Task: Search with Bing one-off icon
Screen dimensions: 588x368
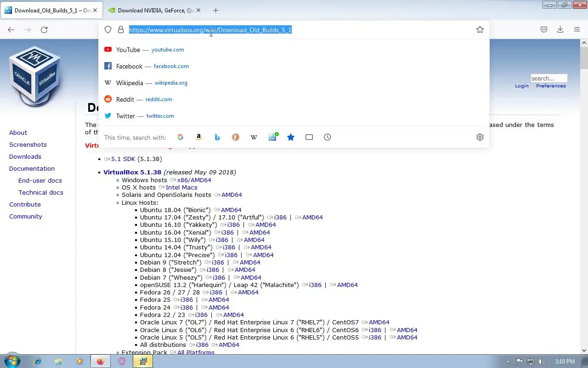Action: (217, 137)
